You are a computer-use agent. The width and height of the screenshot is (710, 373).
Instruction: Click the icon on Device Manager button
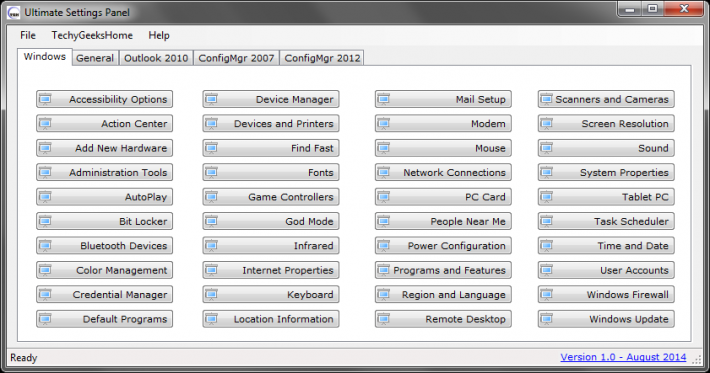click(211, 99)
